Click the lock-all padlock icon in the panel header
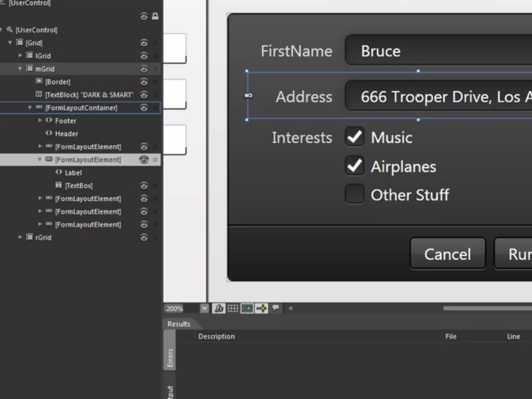The image size is (532, 399). [155, 16]
